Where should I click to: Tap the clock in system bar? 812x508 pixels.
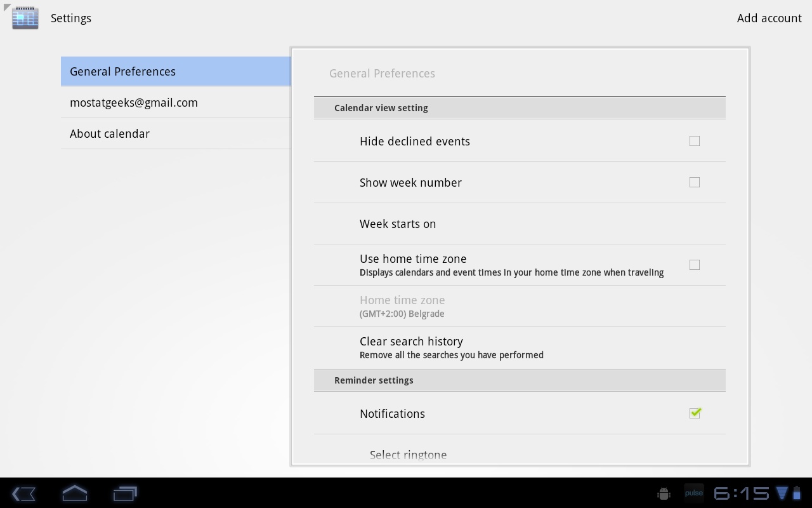point(741,493)
